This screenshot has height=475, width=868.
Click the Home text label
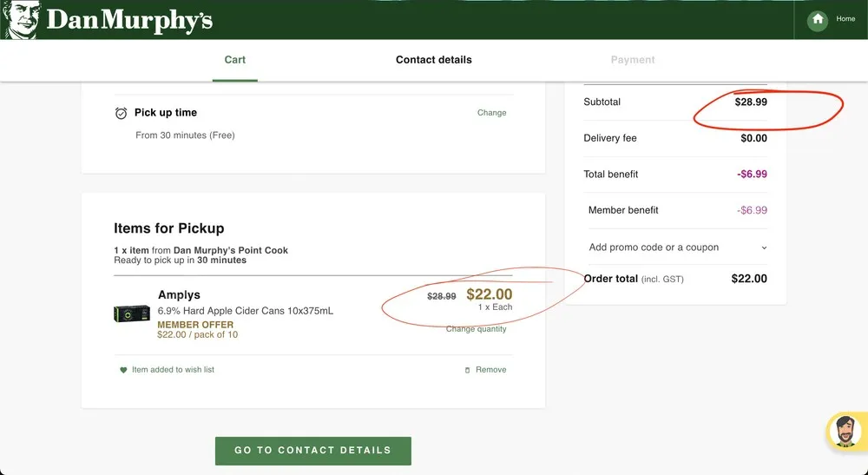(x=845, y=19)
